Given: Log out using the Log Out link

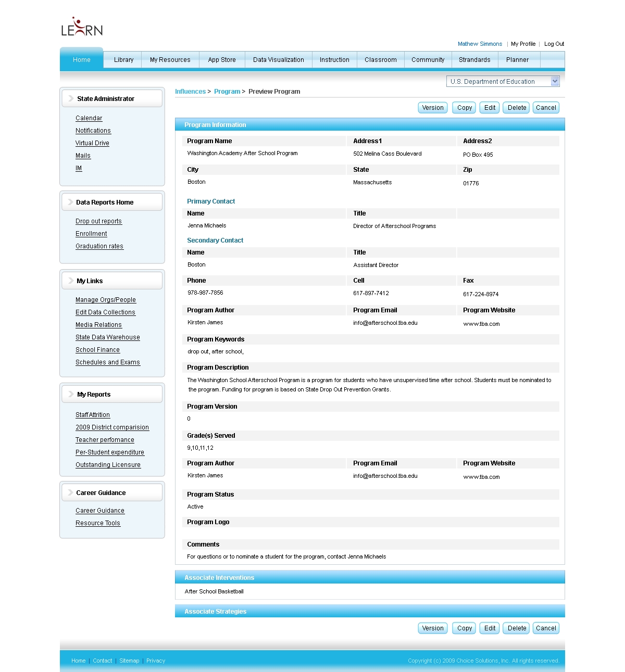Looking at the screenshot, I should tap(554, 44).
